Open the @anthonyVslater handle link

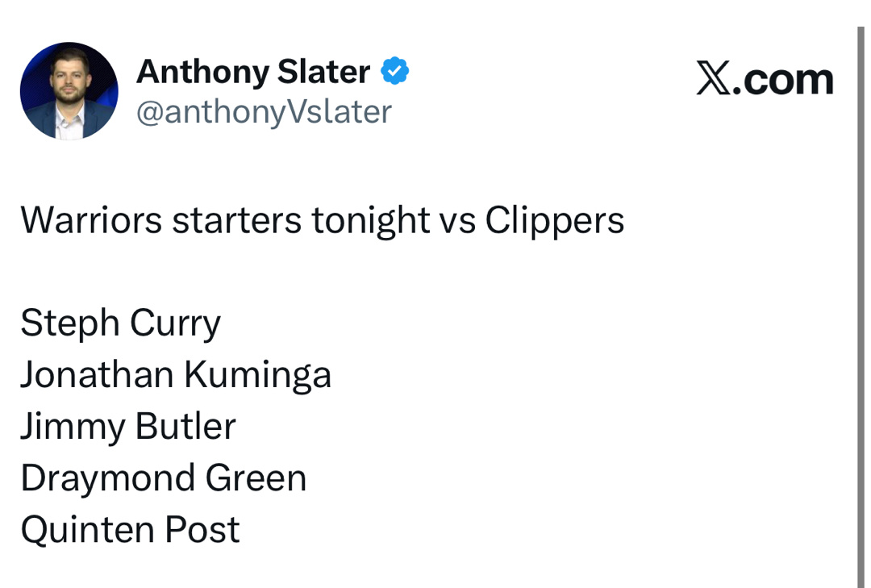(x=264, y=112)
